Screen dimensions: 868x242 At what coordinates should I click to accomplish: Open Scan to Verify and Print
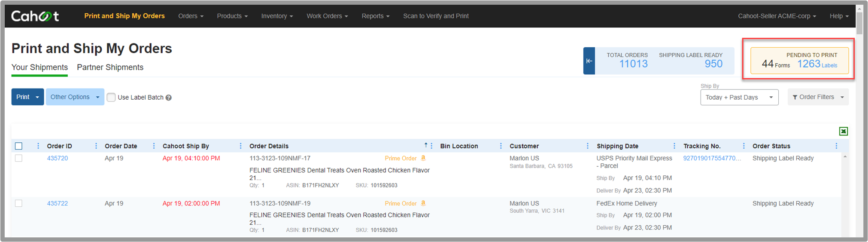pos(436,16)
